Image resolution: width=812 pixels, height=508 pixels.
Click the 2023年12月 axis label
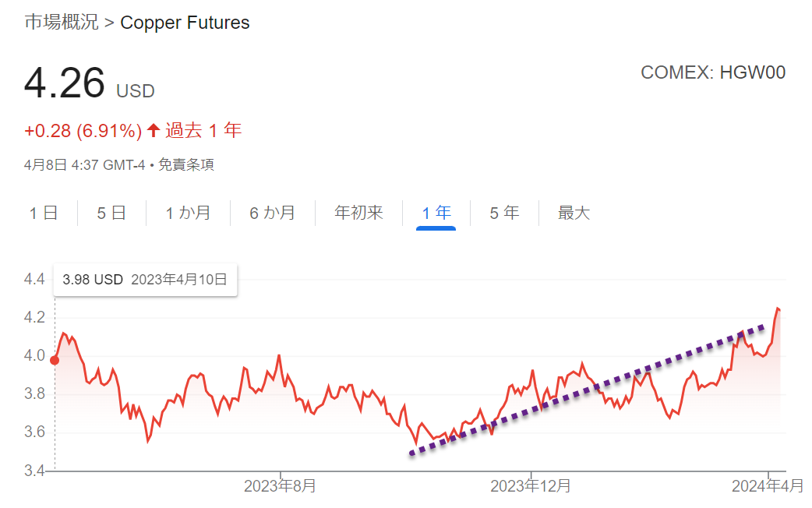pyautogui.click(x=530, y=485)
